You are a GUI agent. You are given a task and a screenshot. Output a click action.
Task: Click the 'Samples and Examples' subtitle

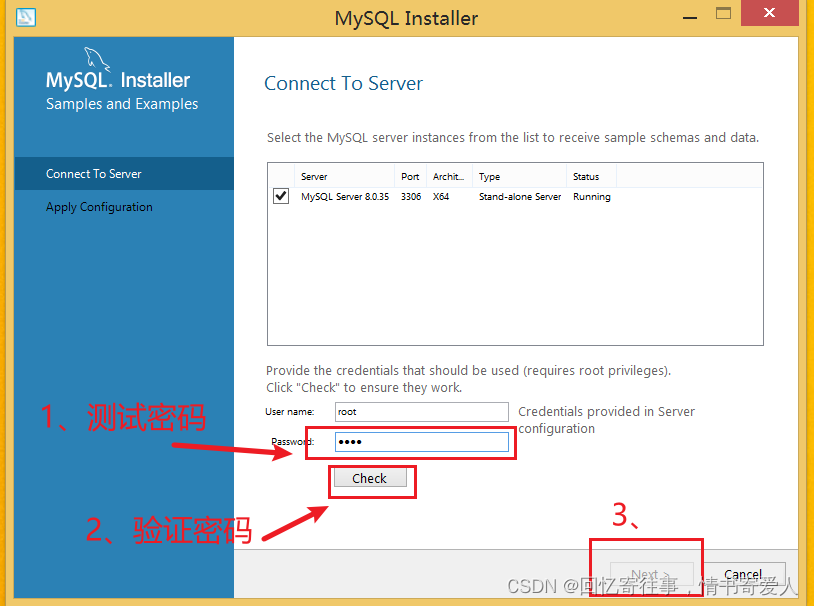(x=122, y=104)
